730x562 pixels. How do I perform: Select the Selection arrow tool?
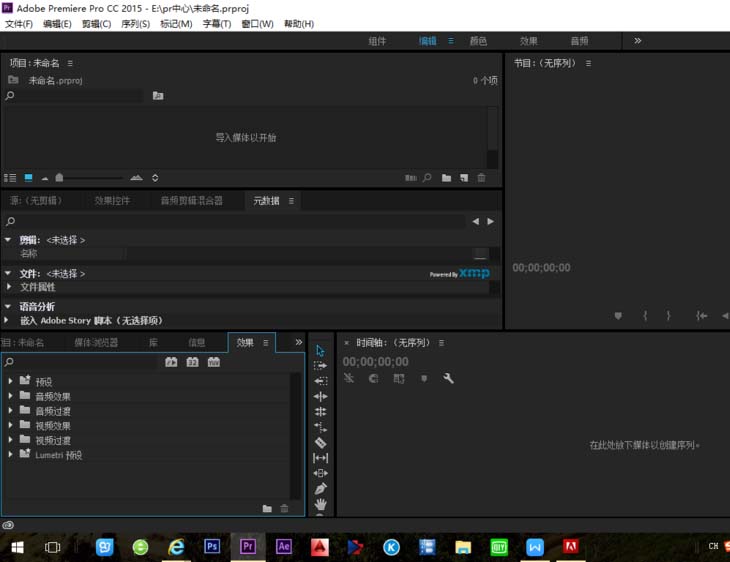pos(320,350)
